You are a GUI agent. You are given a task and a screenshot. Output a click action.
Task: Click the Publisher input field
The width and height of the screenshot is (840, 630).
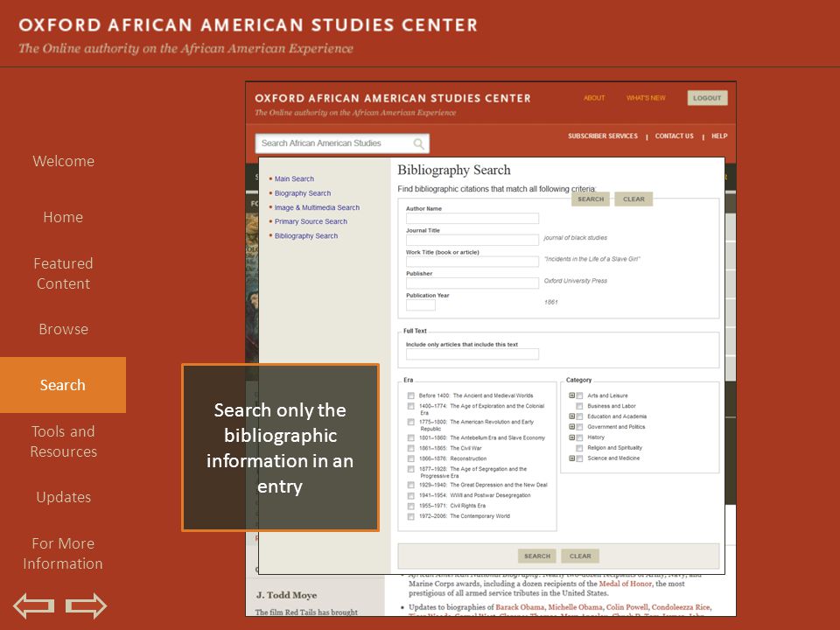472,283
